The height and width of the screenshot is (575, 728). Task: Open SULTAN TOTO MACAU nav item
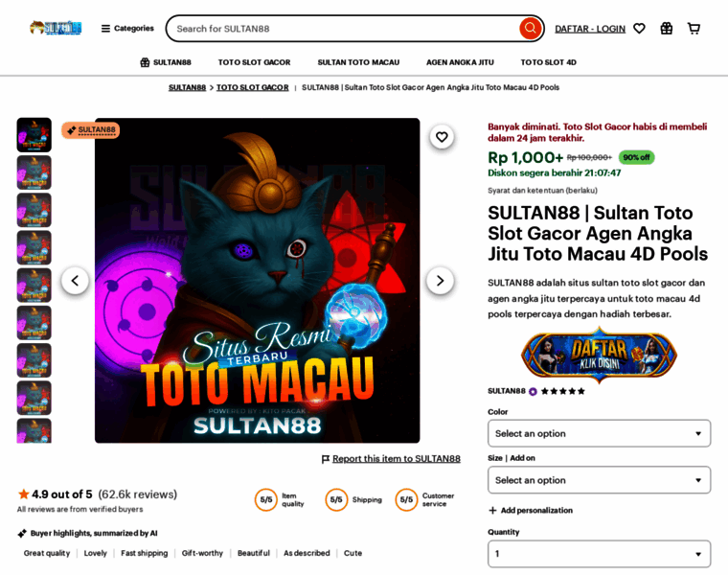(x=358, y=62)
